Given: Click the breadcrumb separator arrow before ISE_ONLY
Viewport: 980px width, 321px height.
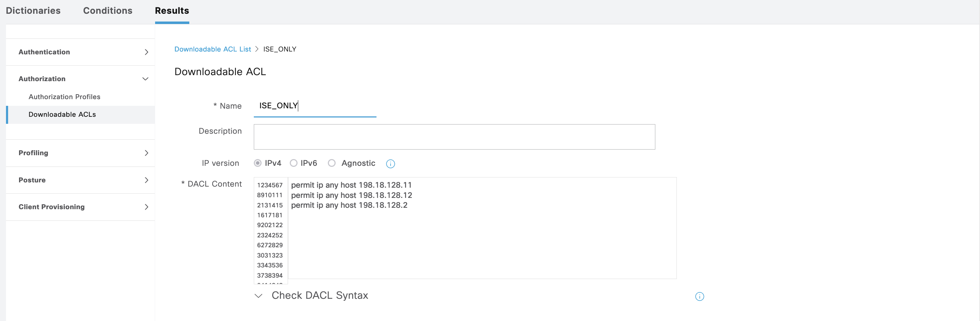Looking at the screenshot, I should point(257,49).
